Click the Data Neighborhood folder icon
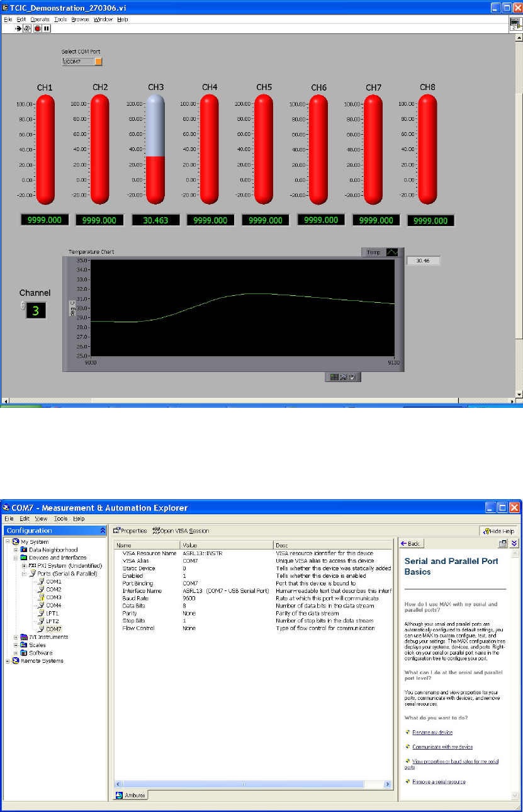The height and width of the screenshot is (812, 523). (x=24, y=550)
